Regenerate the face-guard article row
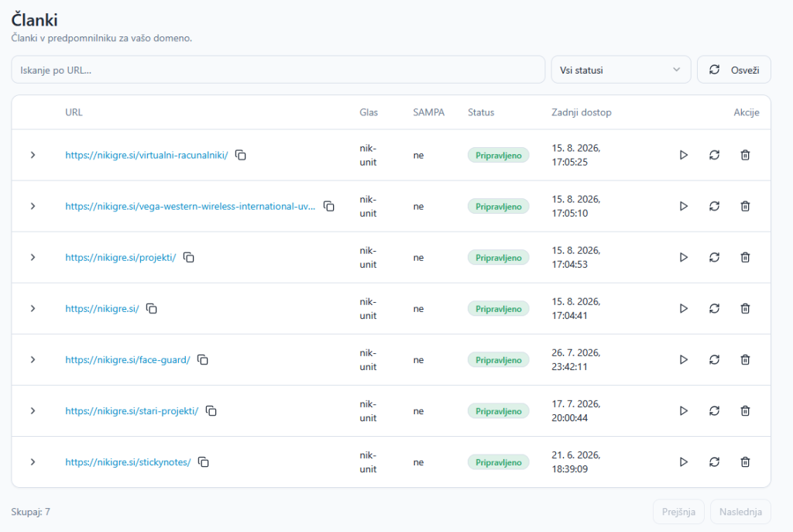793x532 pixels. tap(714, 359)
